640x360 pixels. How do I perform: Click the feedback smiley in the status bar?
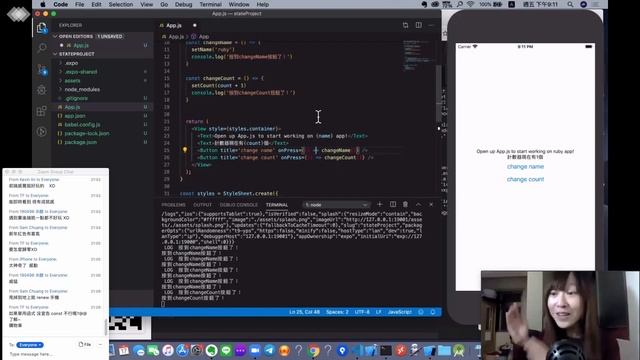click(421, 312)
